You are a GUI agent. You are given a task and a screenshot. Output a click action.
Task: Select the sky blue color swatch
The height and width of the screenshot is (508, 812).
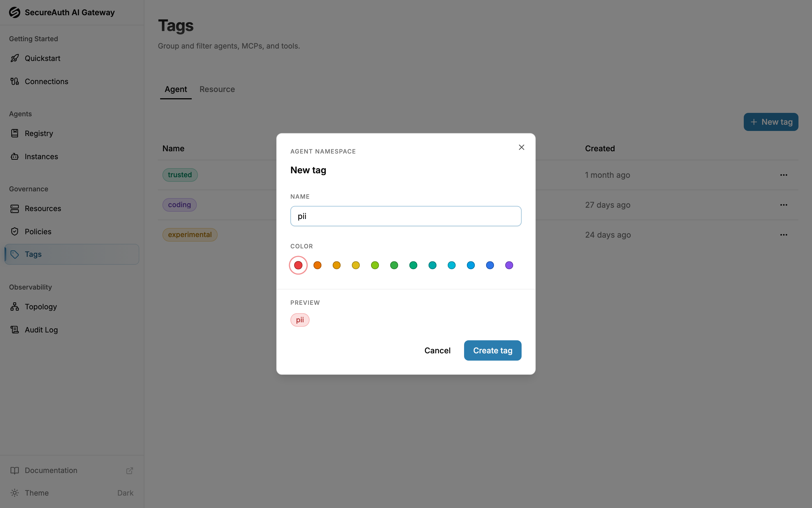[x=471, y=265]
